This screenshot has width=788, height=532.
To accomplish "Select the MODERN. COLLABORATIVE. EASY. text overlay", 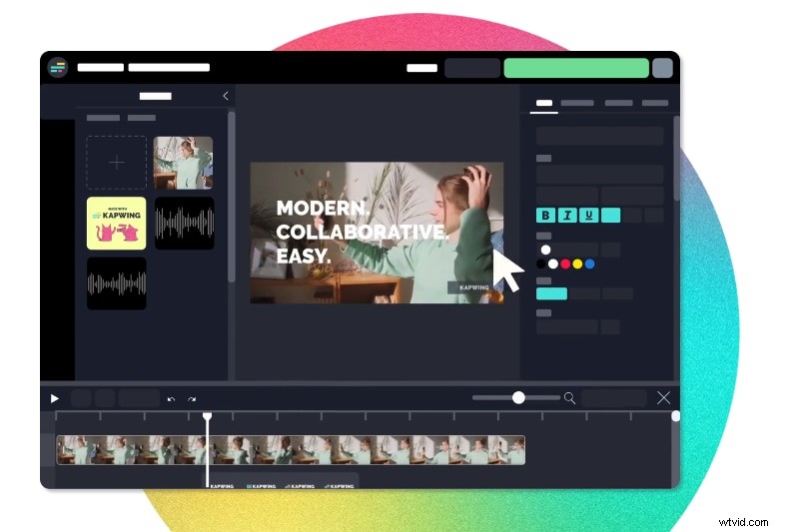I will pos(361,232).
